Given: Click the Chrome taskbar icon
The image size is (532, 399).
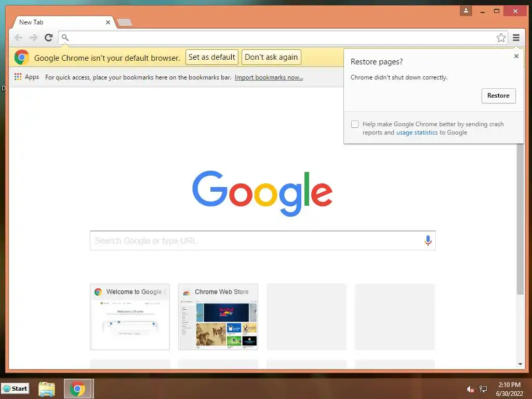Looking at the screenshot, I should (x=77, y=389).
